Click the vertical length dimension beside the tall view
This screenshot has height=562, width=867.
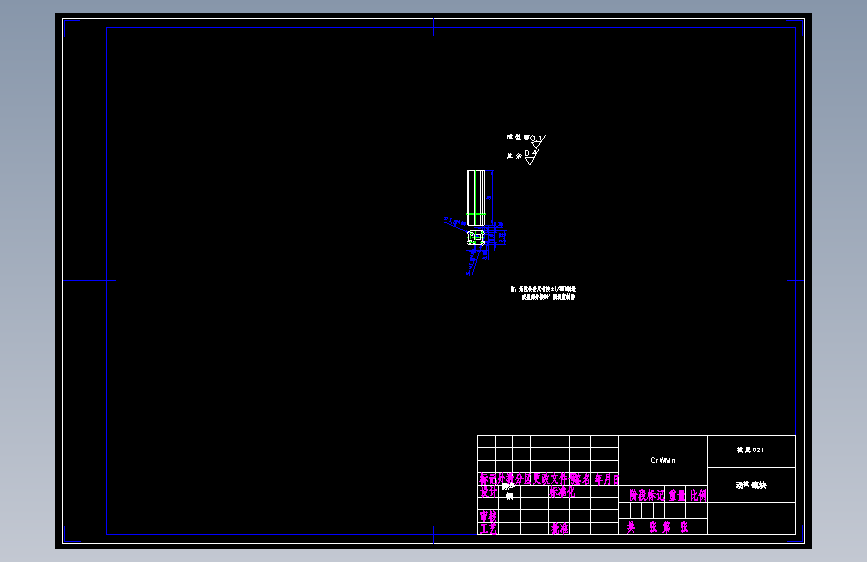click(490, 197)
